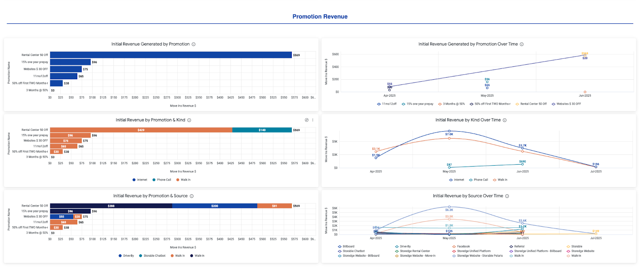Click the $7.0K Internet data point for May-2025
This screenshot has height=268, width=644.
[x=449, y=131]
